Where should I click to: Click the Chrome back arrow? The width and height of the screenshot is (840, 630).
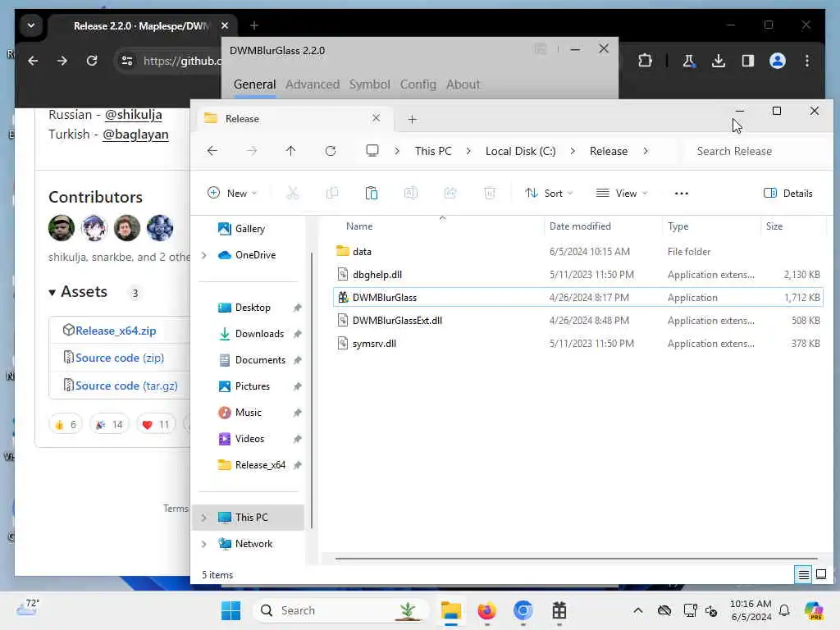[33, 61]
